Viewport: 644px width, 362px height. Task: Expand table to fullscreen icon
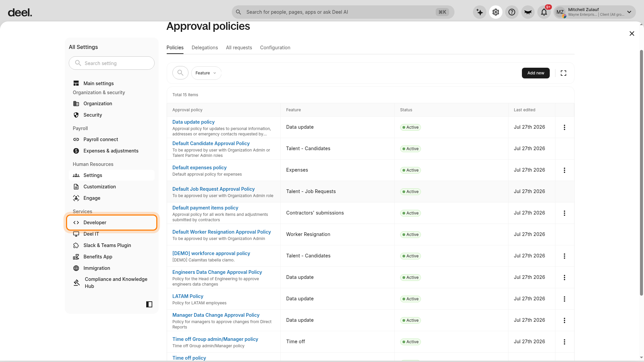(563, 73)
